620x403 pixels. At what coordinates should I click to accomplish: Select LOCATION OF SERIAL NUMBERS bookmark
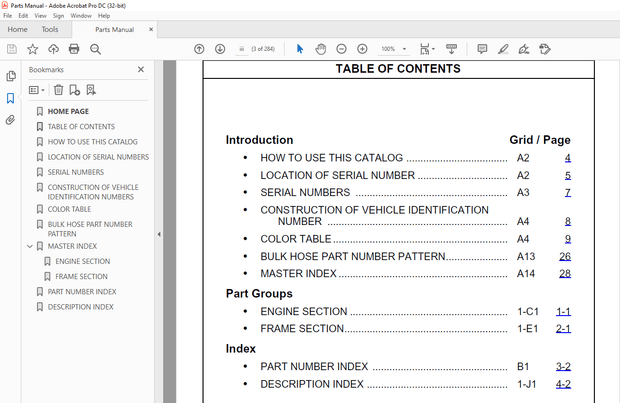[x=98, y=157]
